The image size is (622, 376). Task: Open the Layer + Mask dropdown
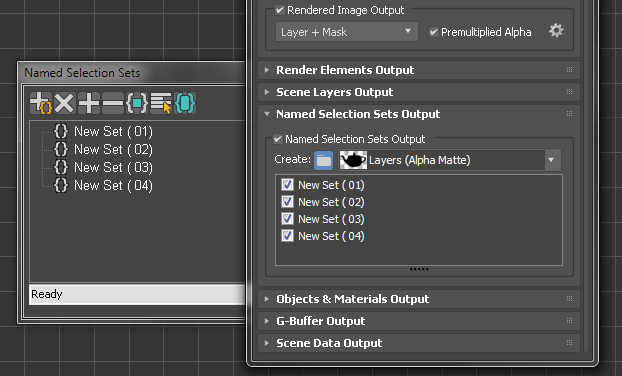point(347,32)
